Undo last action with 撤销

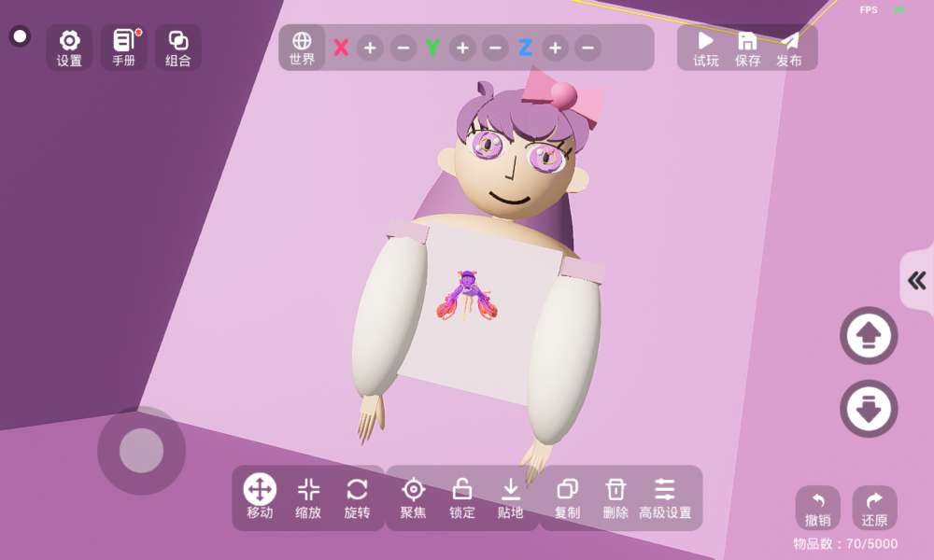point(818,508)
